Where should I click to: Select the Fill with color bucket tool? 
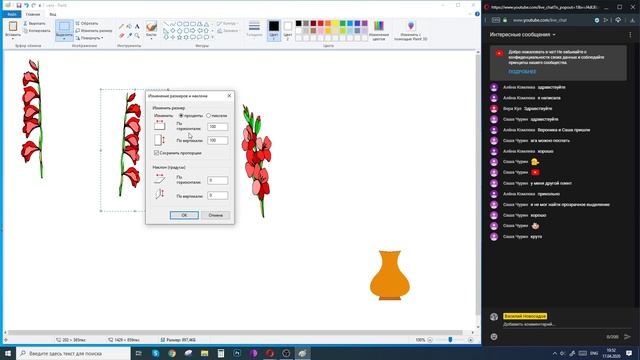click(129, 27)
